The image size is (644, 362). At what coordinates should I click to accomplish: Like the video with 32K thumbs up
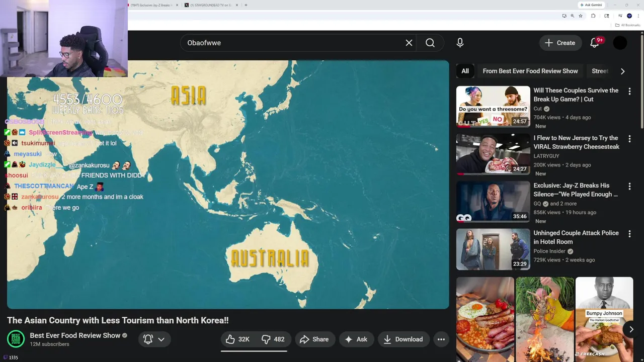pyautogui.click(x=238, y=339)
